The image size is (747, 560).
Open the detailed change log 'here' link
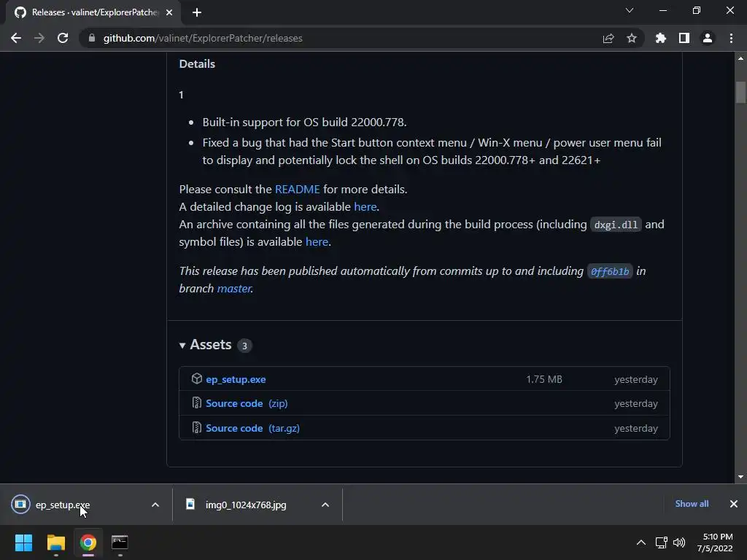pos(365,206)
